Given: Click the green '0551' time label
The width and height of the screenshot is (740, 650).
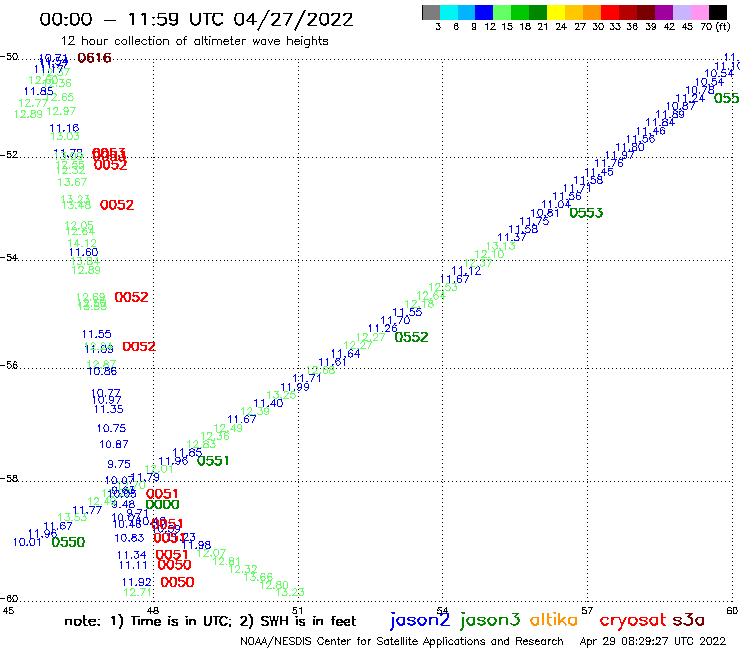Looking at the screenshot, I should (x=213, y=461).
